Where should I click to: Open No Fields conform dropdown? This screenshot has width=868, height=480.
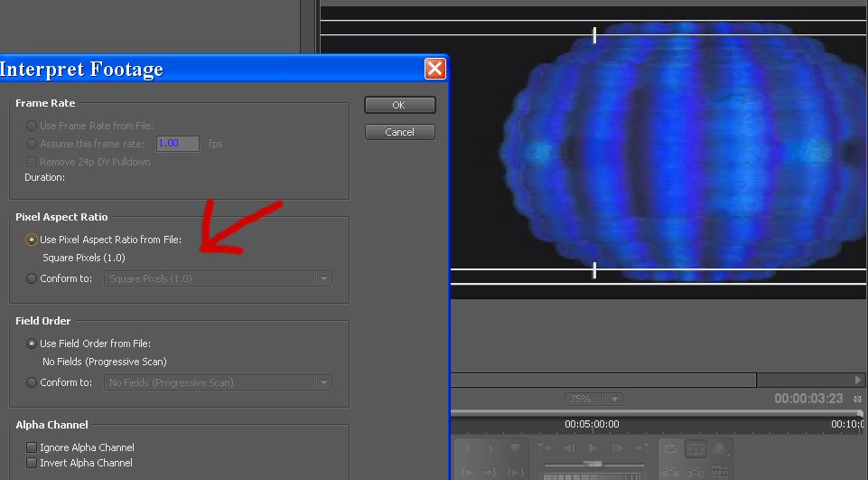coord(218,382)
